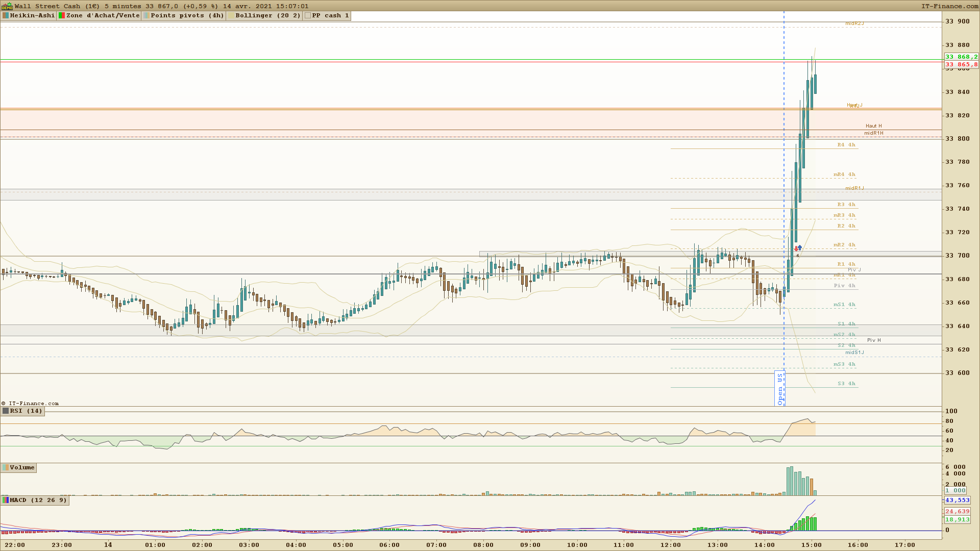
Task: Click the Points pivots (4h) indicator icon
Action: tap(146, 16)
